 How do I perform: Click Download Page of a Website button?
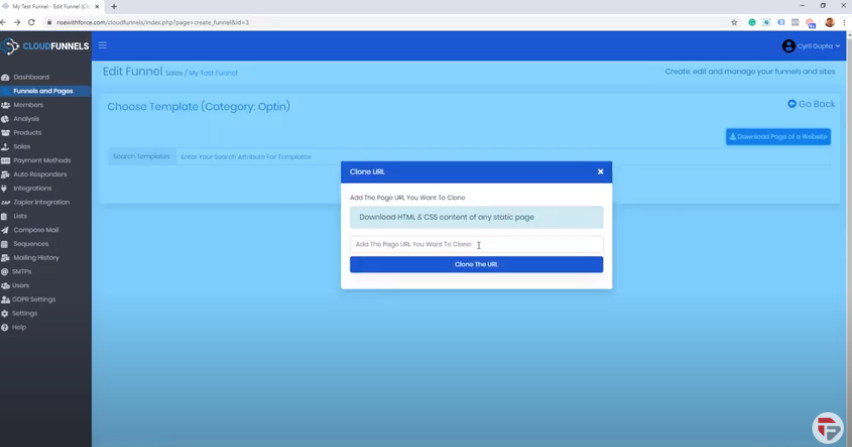tap(778, 136)
